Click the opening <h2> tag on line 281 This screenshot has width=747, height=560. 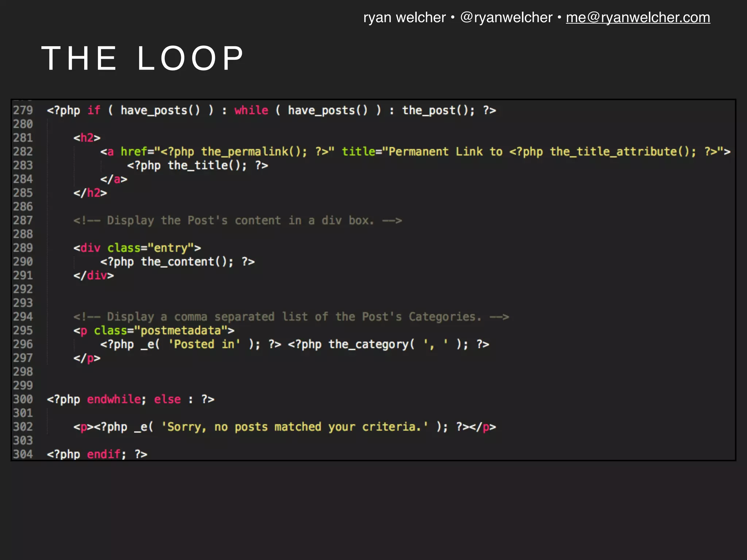(87, 138)
